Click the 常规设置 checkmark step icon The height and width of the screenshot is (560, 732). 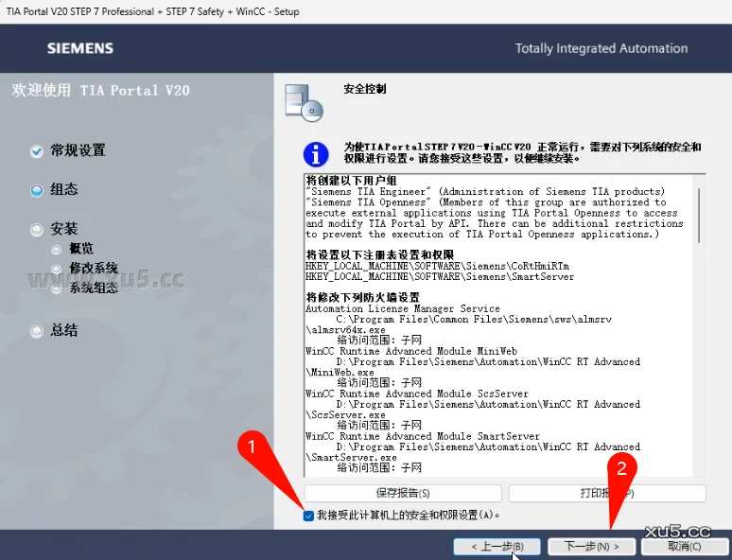tap(37, 151)
